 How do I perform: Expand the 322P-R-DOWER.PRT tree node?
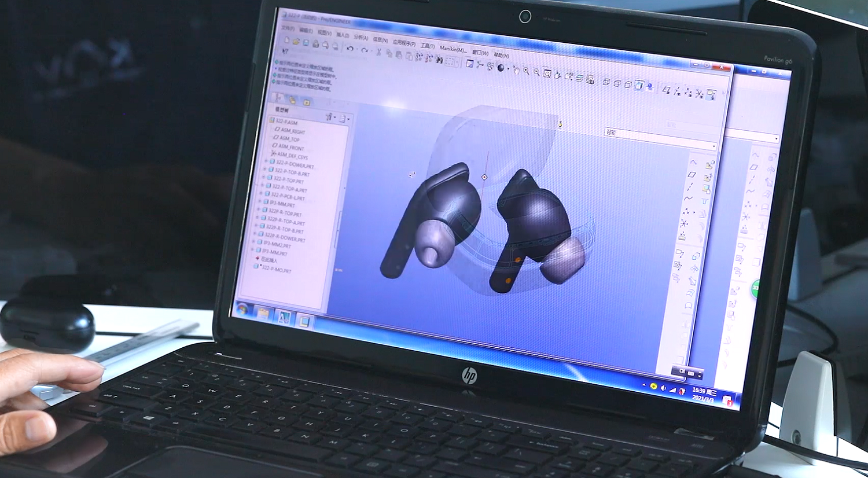(255, 233)
